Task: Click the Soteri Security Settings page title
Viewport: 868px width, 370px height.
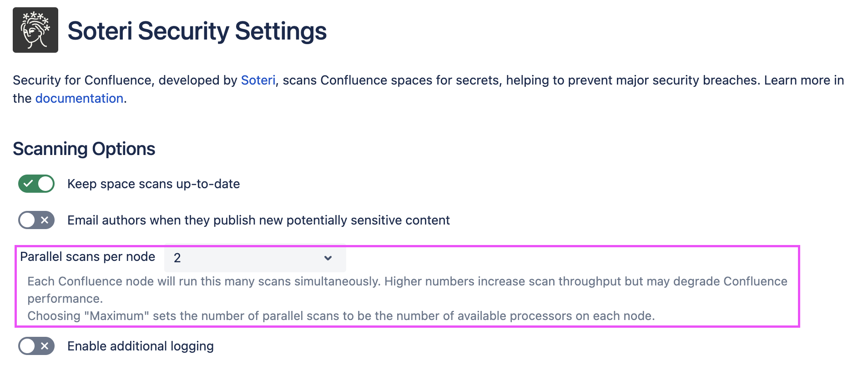Action: point(197,31)
